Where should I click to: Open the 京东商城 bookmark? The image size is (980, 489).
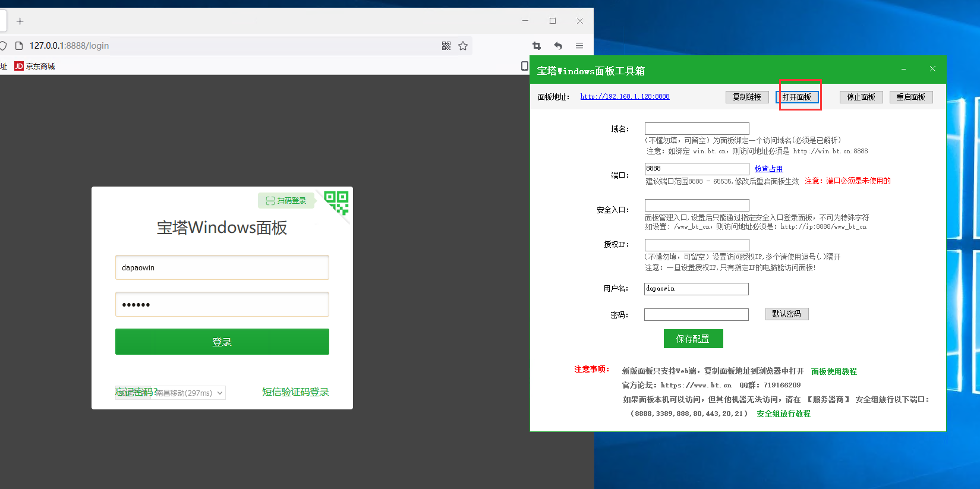(x=34, y=66)
